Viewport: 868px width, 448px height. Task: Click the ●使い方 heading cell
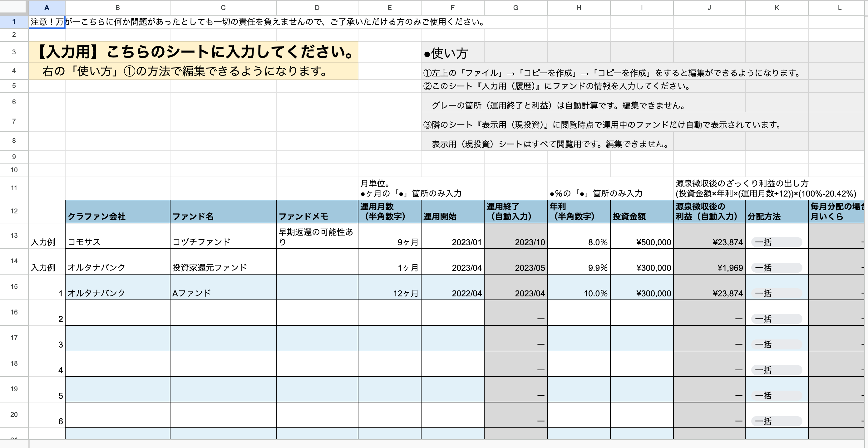tap(452, 53)
